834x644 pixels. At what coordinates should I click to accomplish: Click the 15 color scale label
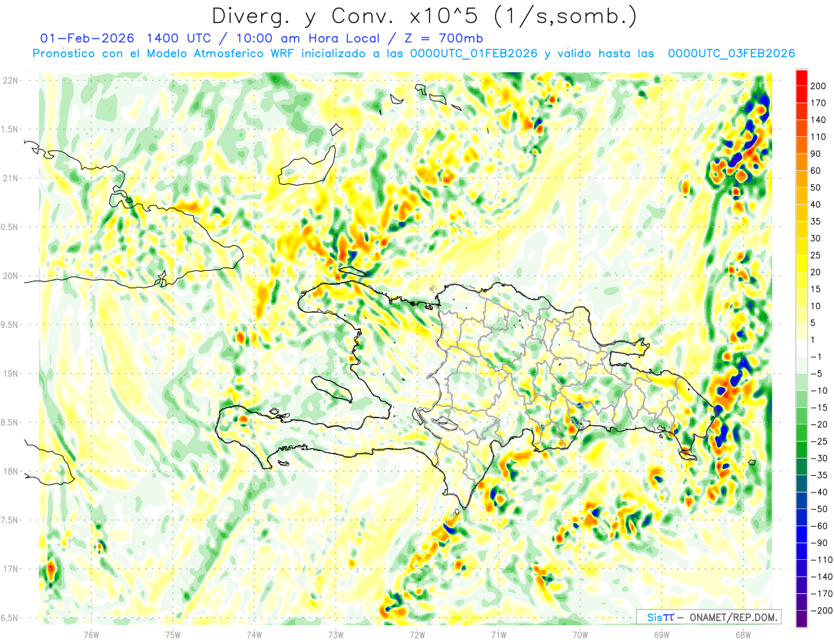[x=816, y=289]
